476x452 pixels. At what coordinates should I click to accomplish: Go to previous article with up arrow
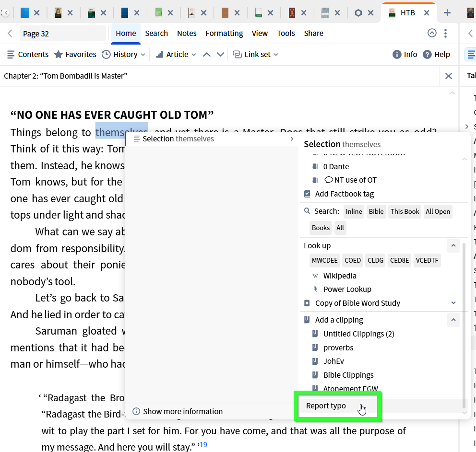coord(207,55)
